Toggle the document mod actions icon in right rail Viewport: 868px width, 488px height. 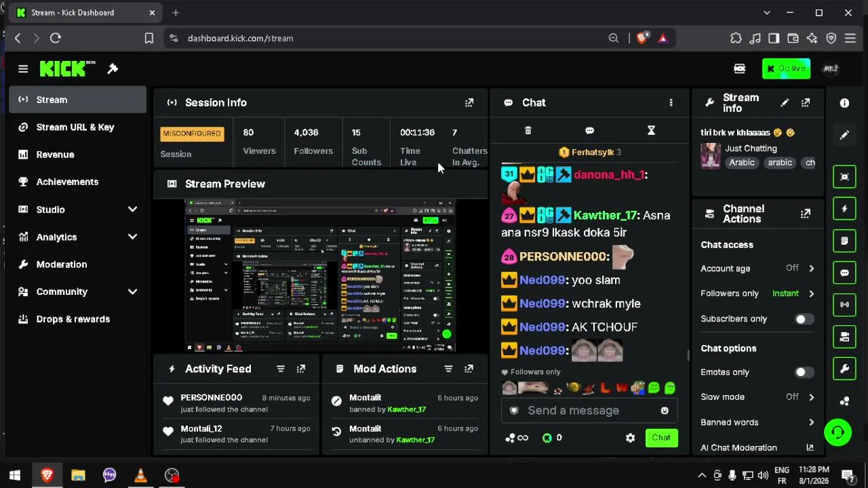[844, 241]
